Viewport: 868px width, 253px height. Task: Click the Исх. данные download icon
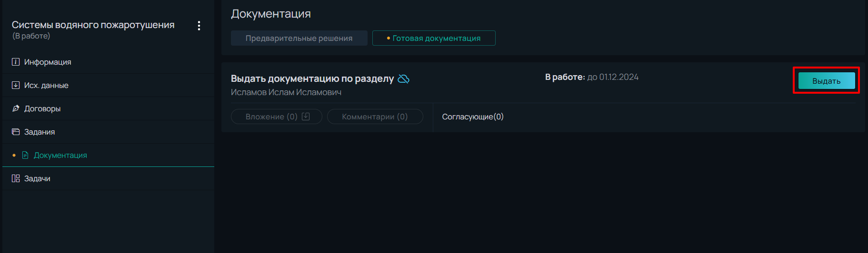(16, 85)
